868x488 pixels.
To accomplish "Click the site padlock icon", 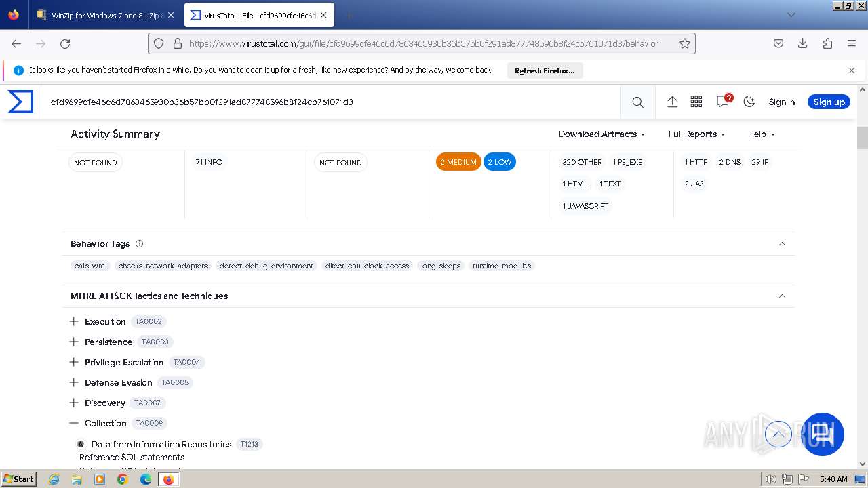I will 178,43.
